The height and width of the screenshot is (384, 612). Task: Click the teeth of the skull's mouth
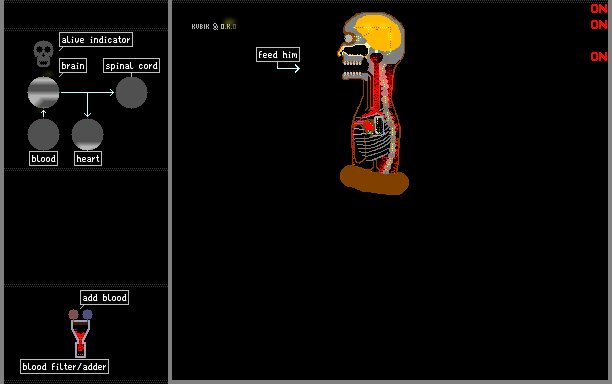pos(352,68)
